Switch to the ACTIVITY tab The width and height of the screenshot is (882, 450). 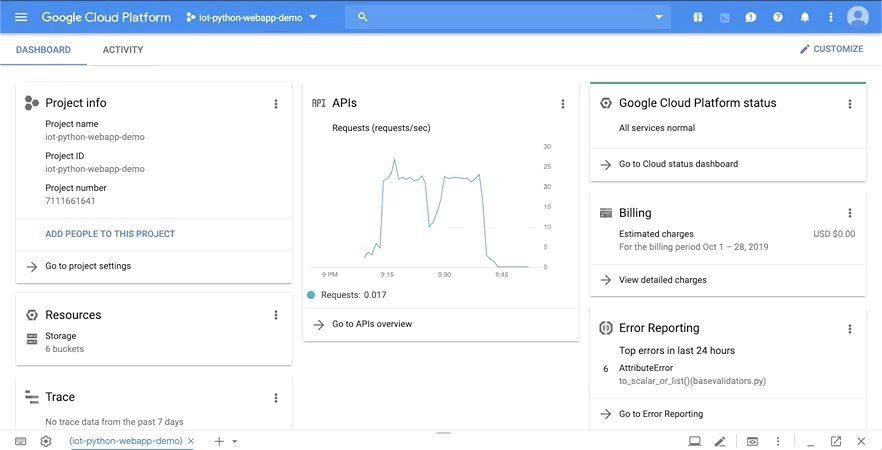point(123,50)
